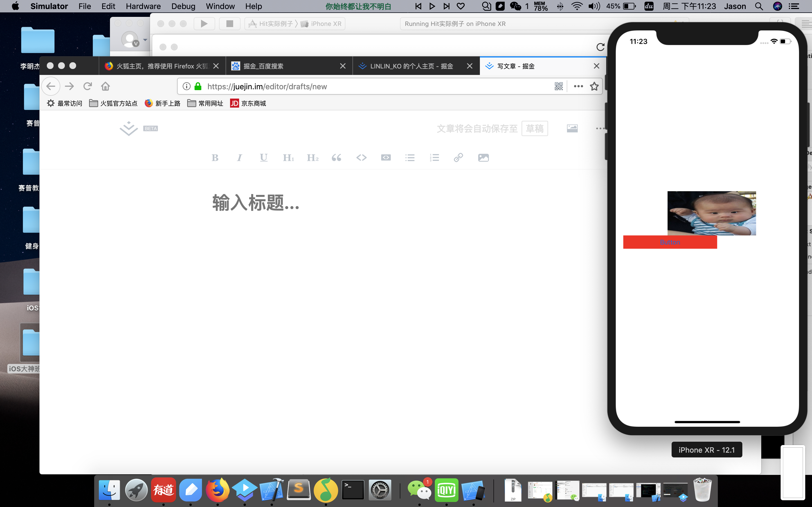The width and height of the screenshot is (812, 507).
Task: Insert inline code with the angle brackets icon
Action: click(361, 158)
